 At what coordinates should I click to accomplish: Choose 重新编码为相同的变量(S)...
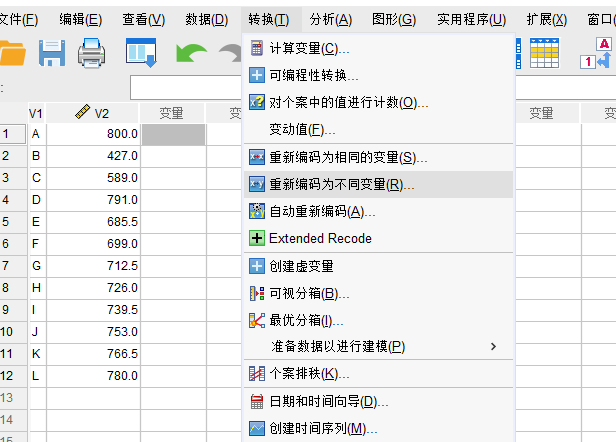(x=379, y=157)
